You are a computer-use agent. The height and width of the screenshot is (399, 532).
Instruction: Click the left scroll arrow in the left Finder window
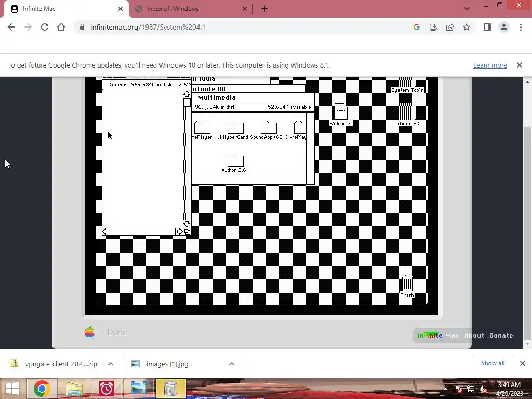pyautogui.click(x=106, y=232)
